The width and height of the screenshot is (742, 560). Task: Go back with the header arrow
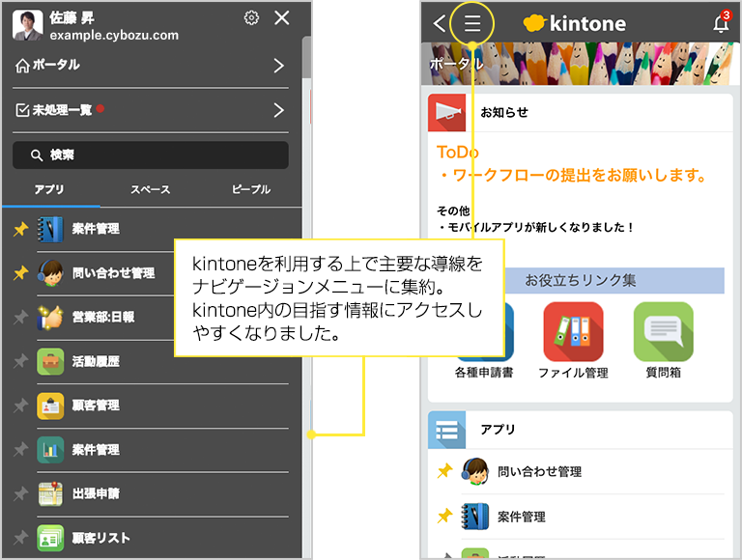pyautogui.click(x=440, y=23)
